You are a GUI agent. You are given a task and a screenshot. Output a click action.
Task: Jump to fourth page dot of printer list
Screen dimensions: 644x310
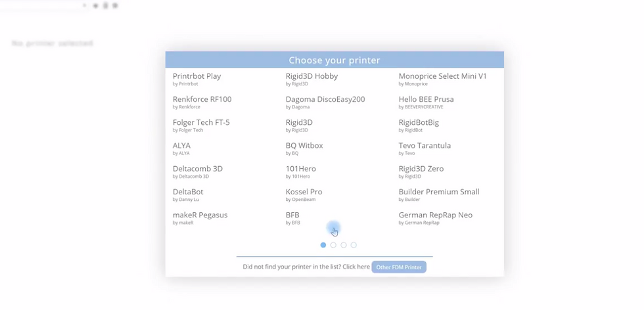pos(354,245)
